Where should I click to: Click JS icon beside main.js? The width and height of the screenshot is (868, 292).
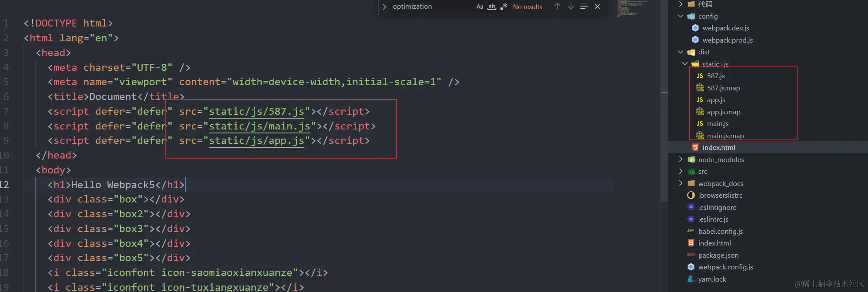[x=700, y=123]
